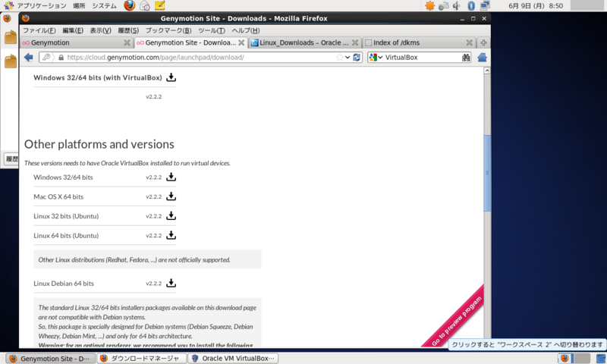The image size is (607, 364).
Task: Open the notes icon in top panel
Action: [159, 5]
